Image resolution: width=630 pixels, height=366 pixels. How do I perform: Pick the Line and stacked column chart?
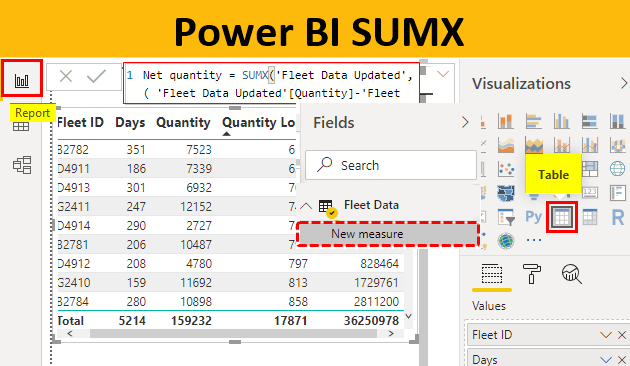[x=562, y=145]
